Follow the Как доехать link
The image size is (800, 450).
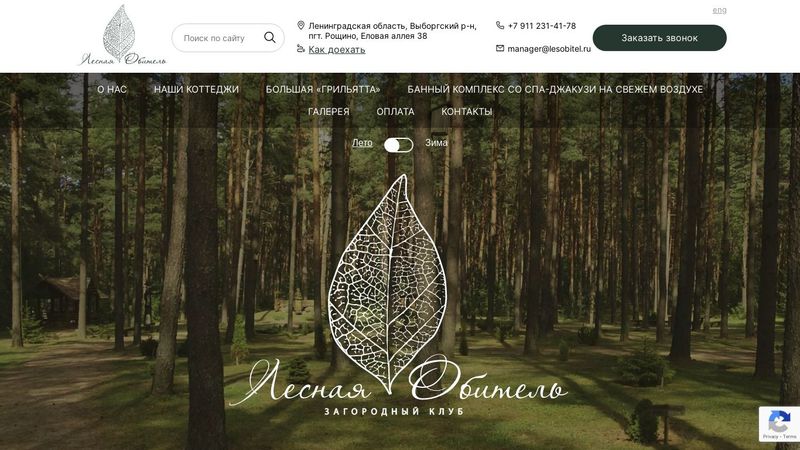point(337,49)
